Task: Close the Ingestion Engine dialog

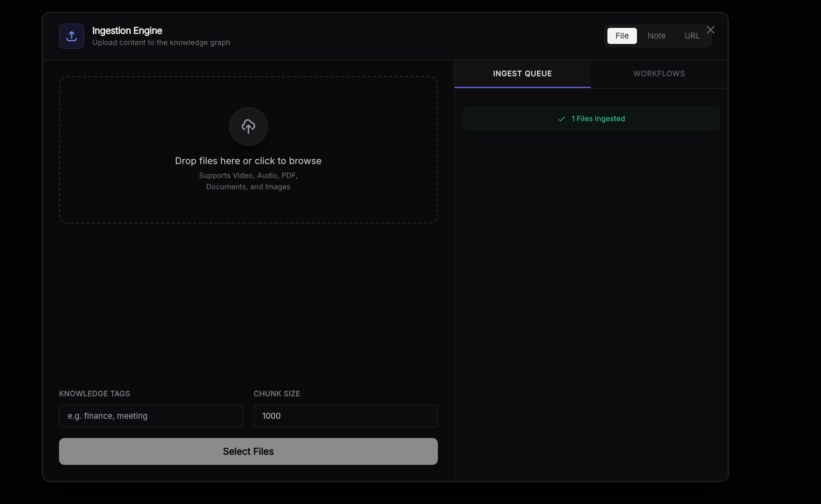Action: [710, 30]
